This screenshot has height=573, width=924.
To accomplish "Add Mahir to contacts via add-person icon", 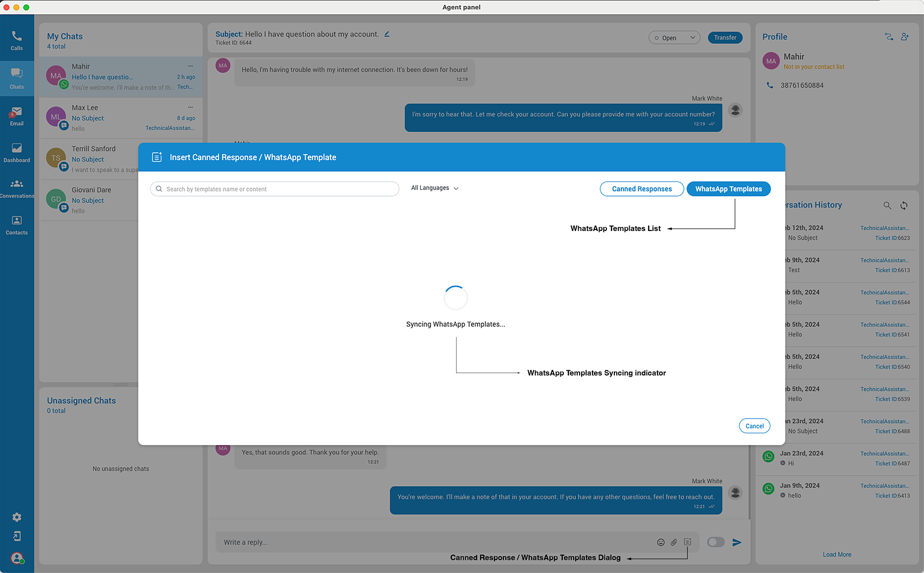I will (x=905, y=37).
